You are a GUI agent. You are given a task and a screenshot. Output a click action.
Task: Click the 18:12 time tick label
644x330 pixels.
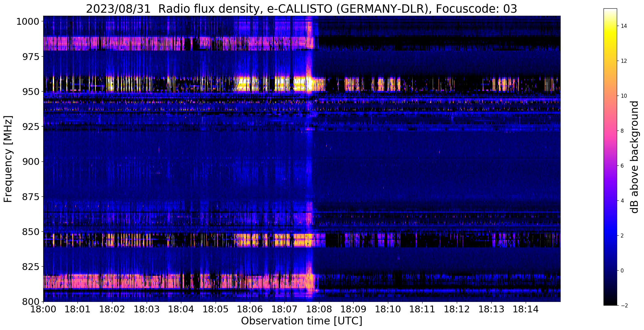pos(457,309)
